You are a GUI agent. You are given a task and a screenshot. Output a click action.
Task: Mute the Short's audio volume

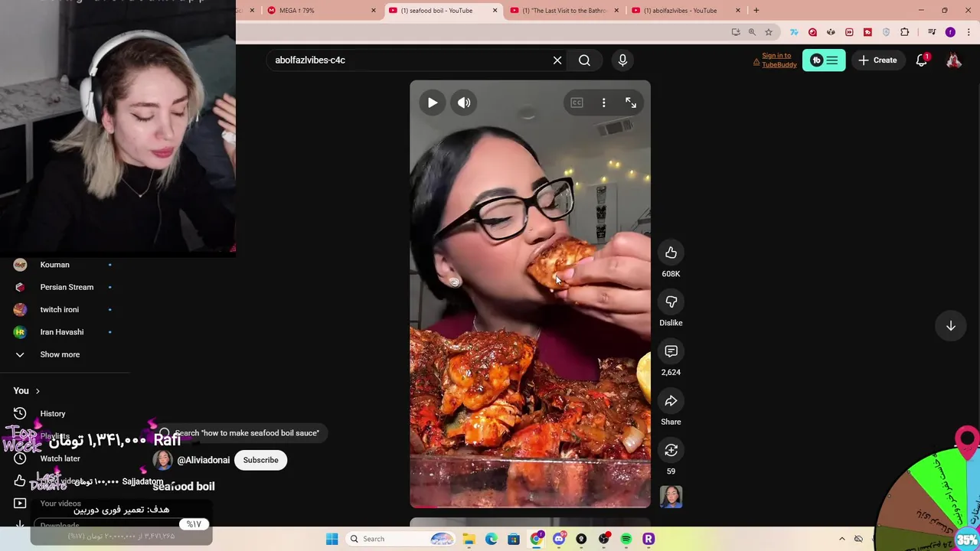pos(464,103)
